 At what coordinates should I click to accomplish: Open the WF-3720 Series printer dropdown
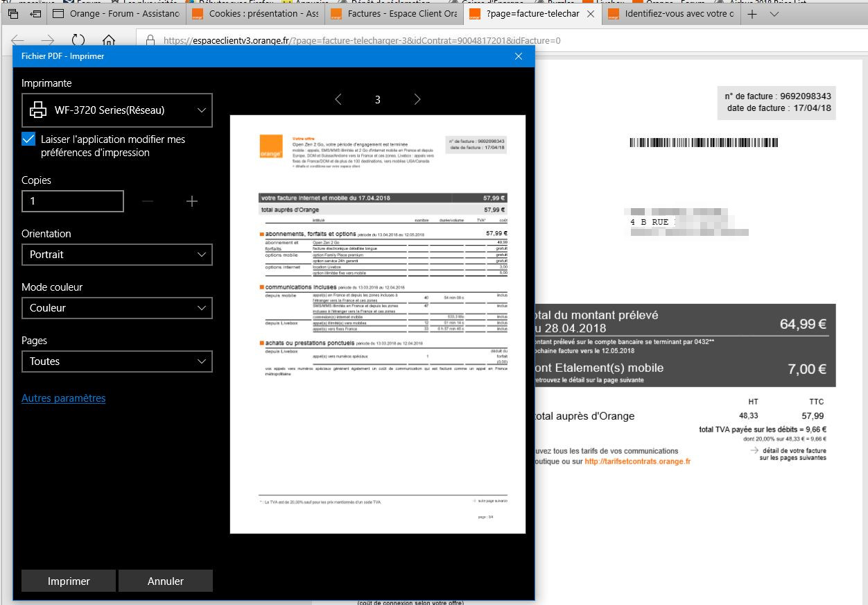(116, 110)
